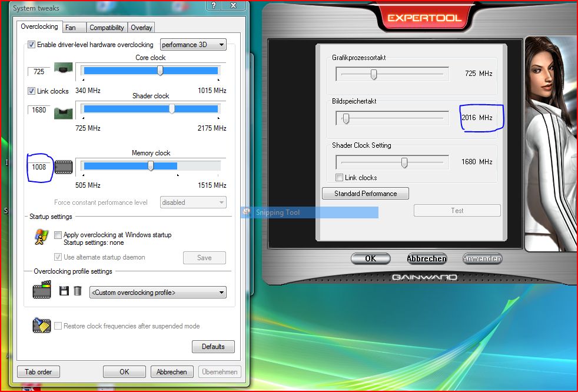Click the overclocking profile film-chip icon
This screenshot has width=578, height=392.
coord(42,290)
